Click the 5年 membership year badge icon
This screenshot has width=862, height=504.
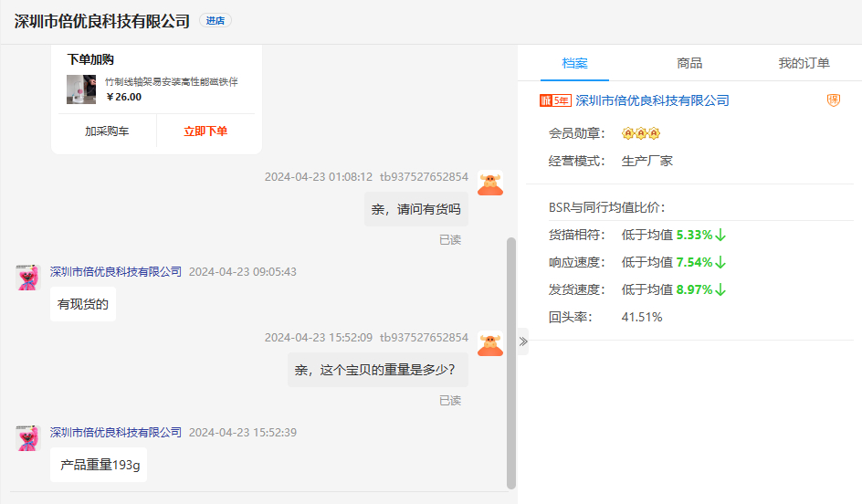coord(555,100)
